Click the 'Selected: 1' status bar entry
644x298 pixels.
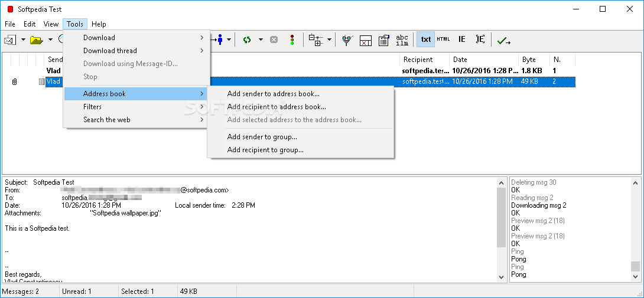click(137, 292)
